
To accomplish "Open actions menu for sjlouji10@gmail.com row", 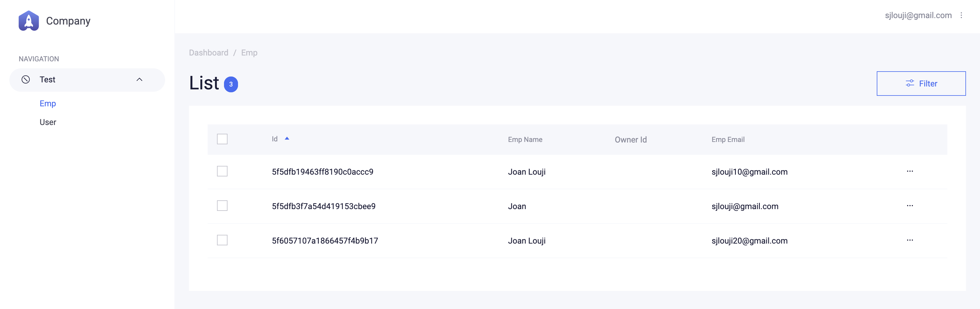I will click(910, 171).
